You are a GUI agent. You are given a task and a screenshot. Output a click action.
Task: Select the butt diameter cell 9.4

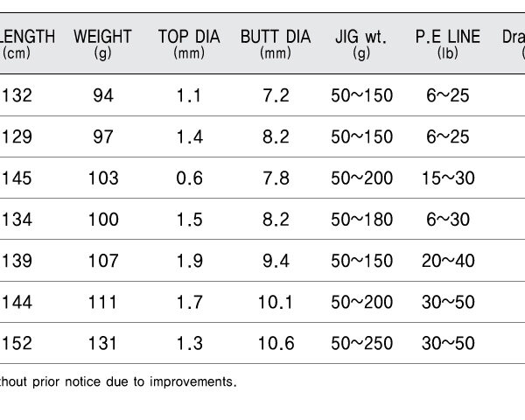[276, 261]
